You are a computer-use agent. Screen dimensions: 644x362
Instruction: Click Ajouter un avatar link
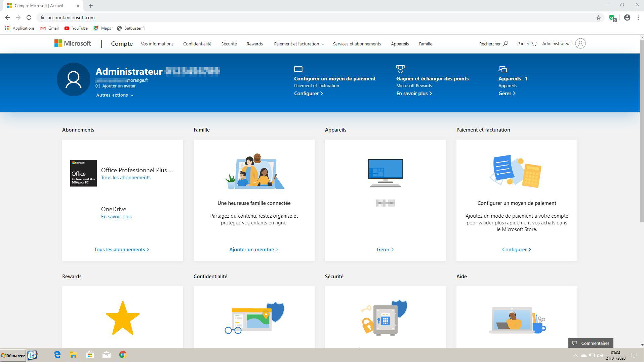click(x=119, y=86)
